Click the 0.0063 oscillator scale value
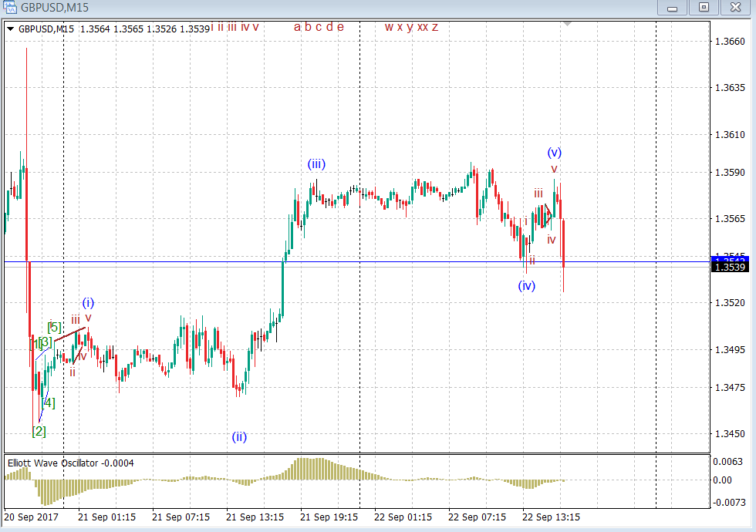The image size is (756, 532). coord(728,462)
